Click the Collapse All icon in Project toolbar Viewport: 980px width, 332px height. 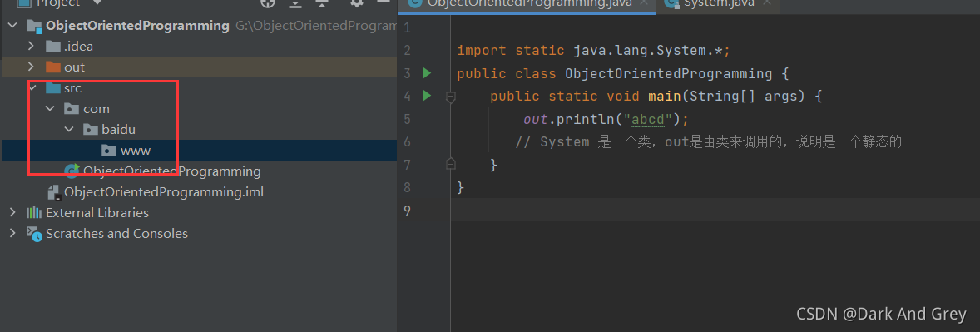[321, 2]
